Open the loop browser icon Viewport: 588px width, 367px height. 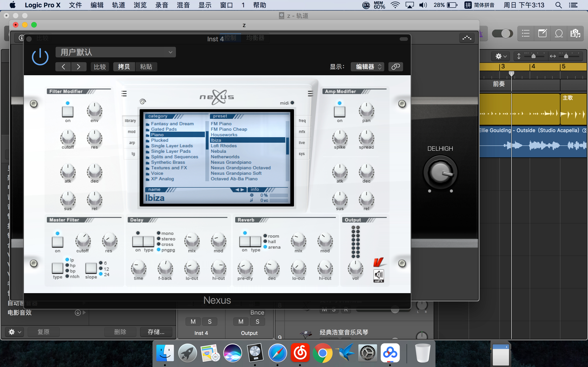[559, 33]
